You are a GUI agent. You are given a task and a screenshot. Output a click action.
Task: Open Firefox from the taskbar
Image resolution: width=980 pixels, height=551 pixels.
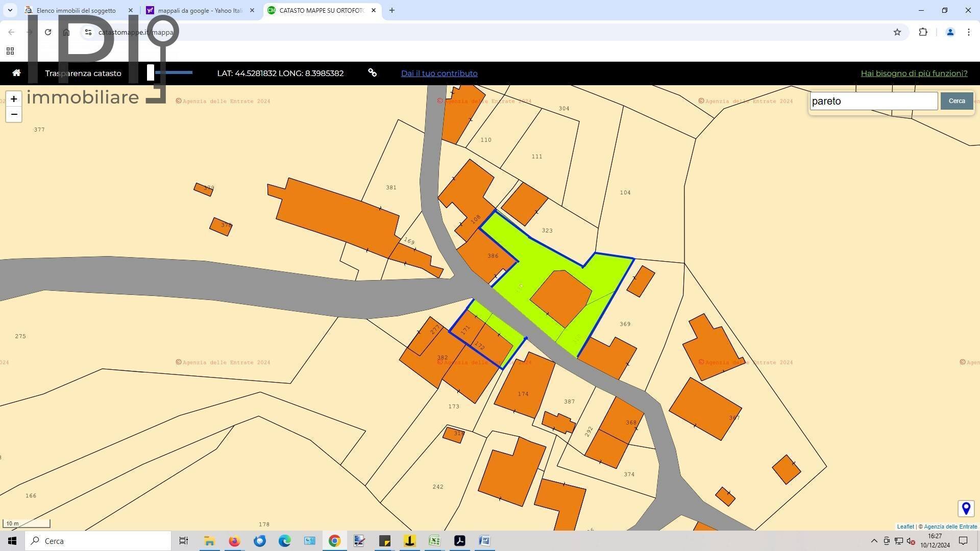coord(234,541)
